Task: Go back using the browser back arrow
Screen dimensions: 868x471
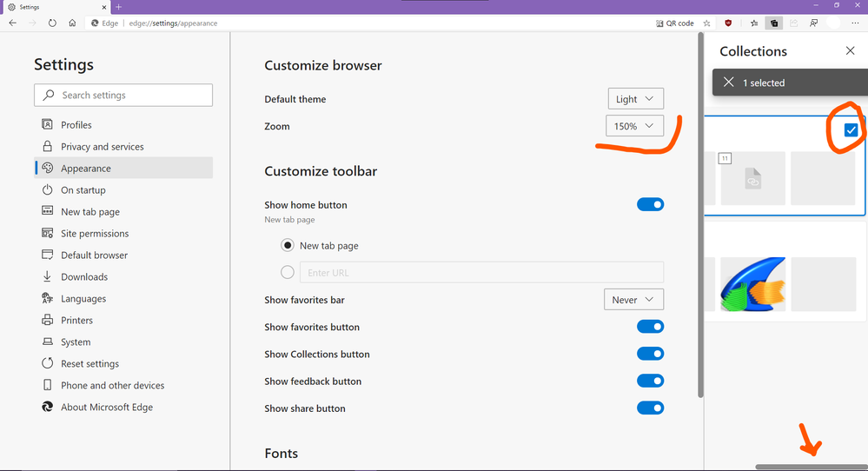Action: coord(13,23)
